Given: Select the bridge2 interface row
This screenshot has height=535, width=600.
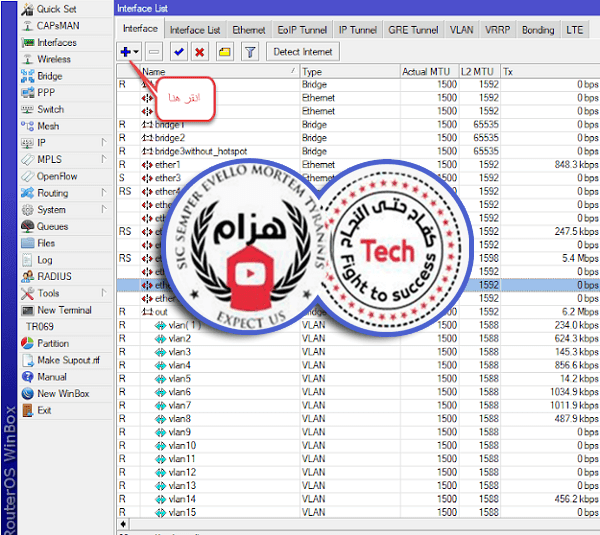Looking at the screenshot, I should coord(358,138).
